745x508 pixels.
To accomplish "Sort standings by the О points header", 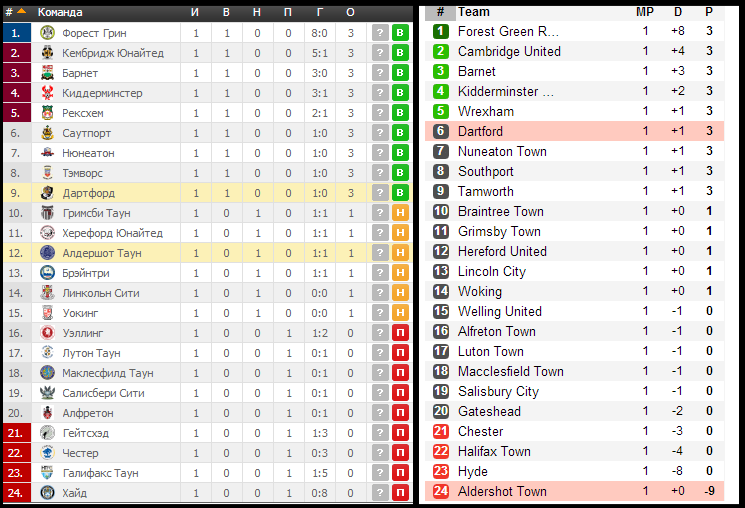I will pyautogui.click(x=350, y=12).
